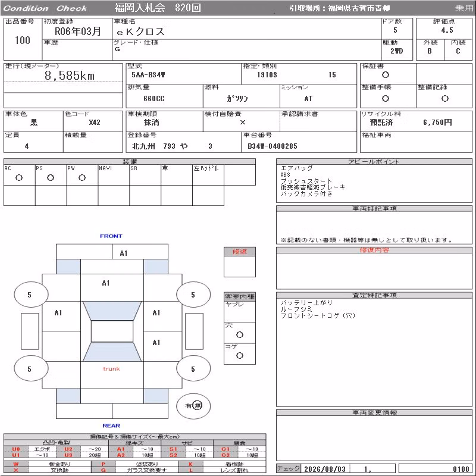Select the model code '5AA-B34W'
The image size is (476, 476).
[x=148, y=75]
